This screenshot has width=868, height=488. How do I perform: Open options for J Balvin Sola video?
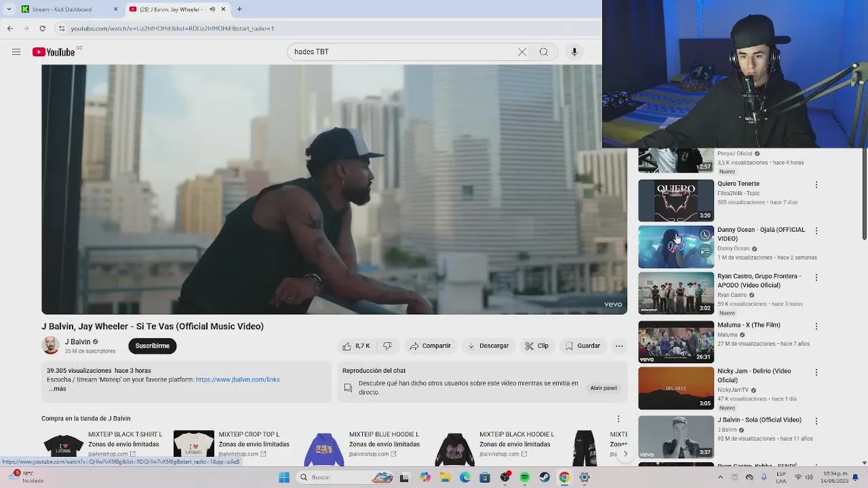coord(816,421)
